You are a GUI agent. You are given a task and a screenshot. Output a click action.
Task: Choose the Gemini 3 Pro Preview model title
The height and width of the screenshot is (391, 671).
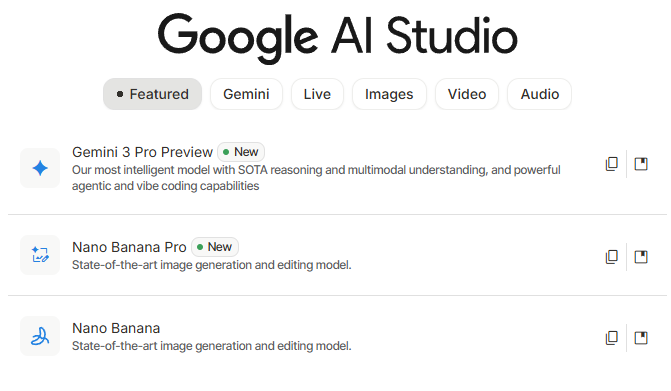(142, 152)
